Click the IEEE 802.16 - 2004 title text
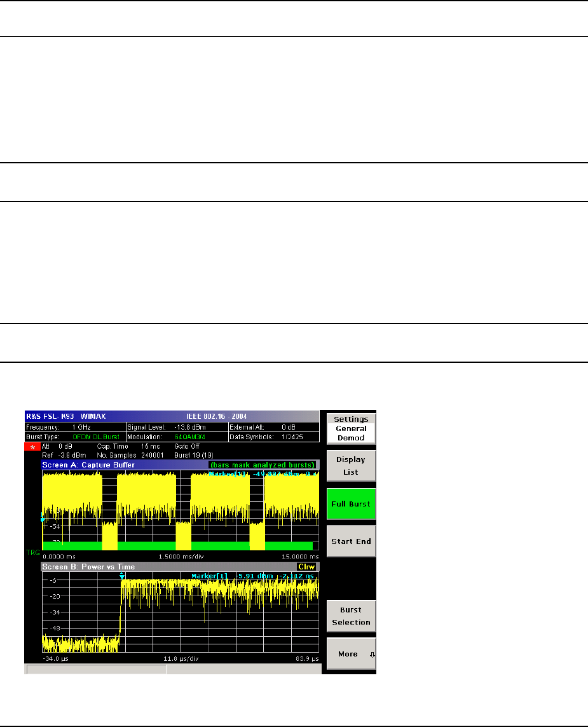The image size is (588, 727). click(x=216, y=416)
